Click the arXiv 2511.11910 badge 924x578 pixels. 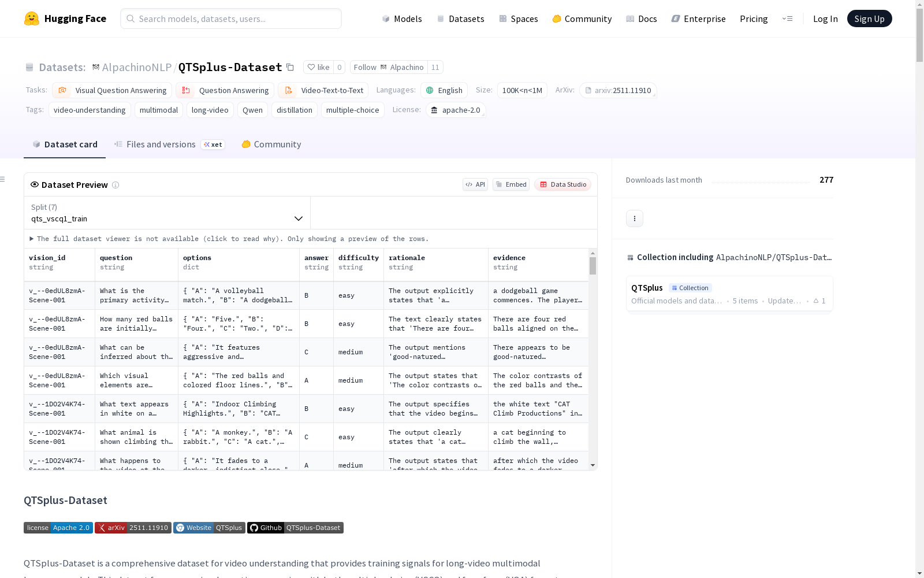[x=133, y=528]
